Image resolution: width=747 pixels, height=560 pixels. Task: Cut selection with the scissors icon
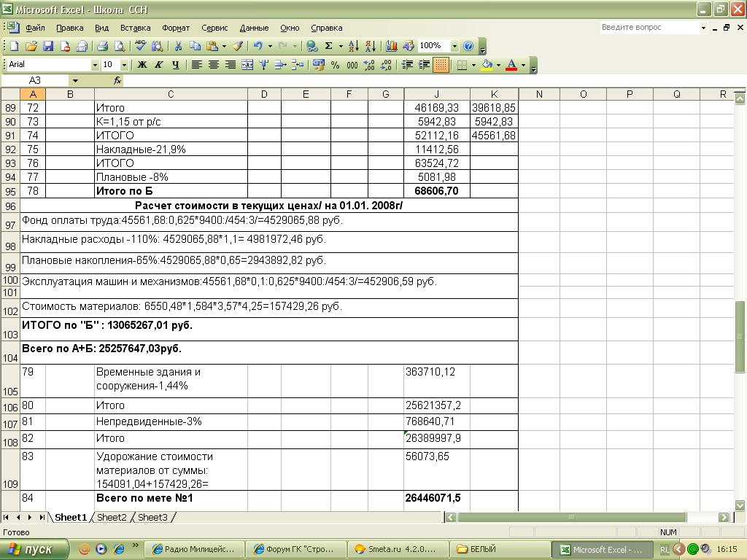177,46
